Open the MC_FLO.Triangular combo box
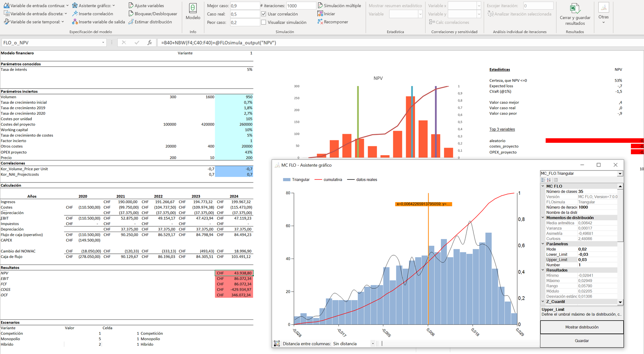Viewport: 644px width, 354px height. (x=620, y=173)
